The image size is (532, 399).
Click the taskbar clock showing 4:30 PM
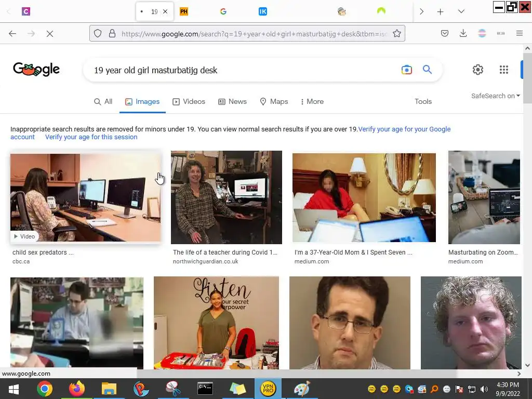(508, 389)
